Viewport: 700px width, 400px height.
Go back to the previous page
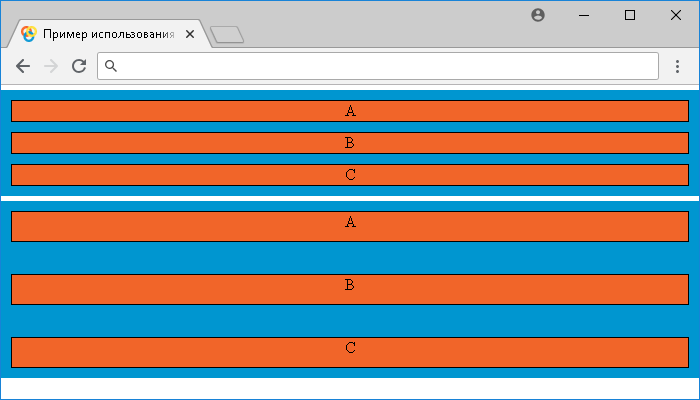pos(23,66)
